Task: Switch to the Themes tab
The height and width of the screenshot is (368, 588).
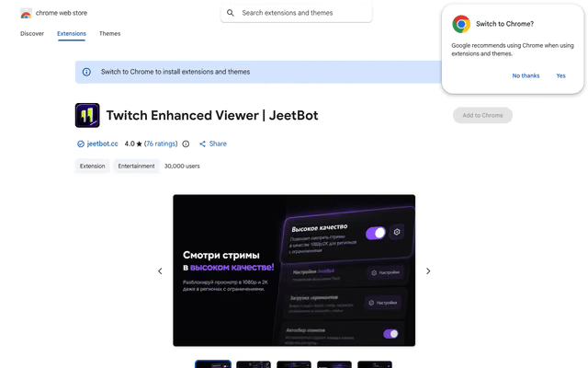Action: point(109,33)
